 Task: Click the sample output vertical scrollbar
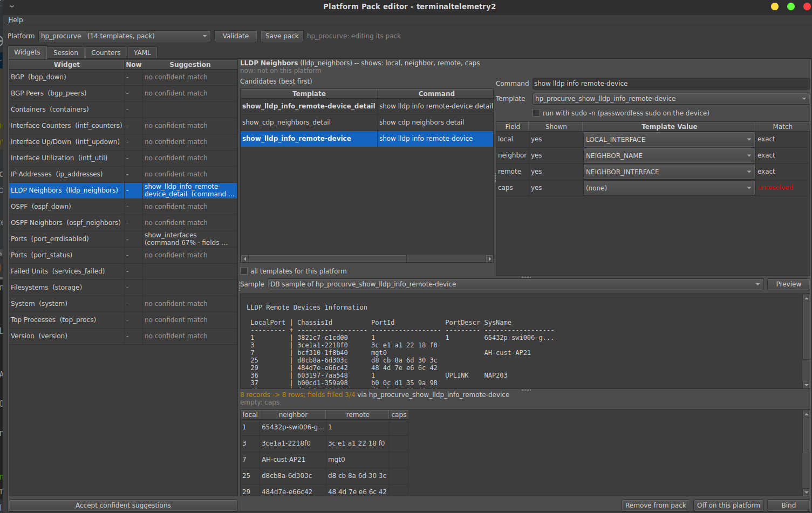click(x=806, y=341)
